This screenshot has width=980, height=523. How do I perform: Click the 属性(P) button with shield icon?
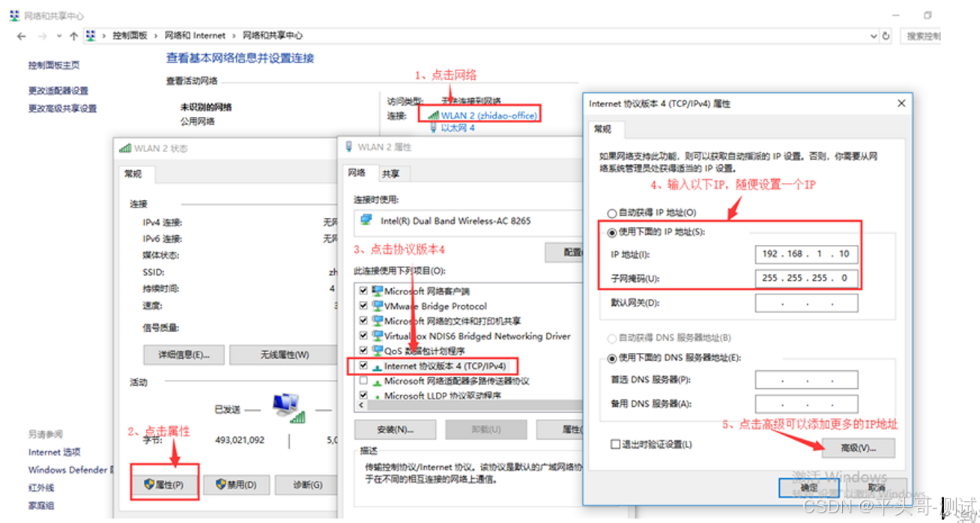[x=164, y=485]
